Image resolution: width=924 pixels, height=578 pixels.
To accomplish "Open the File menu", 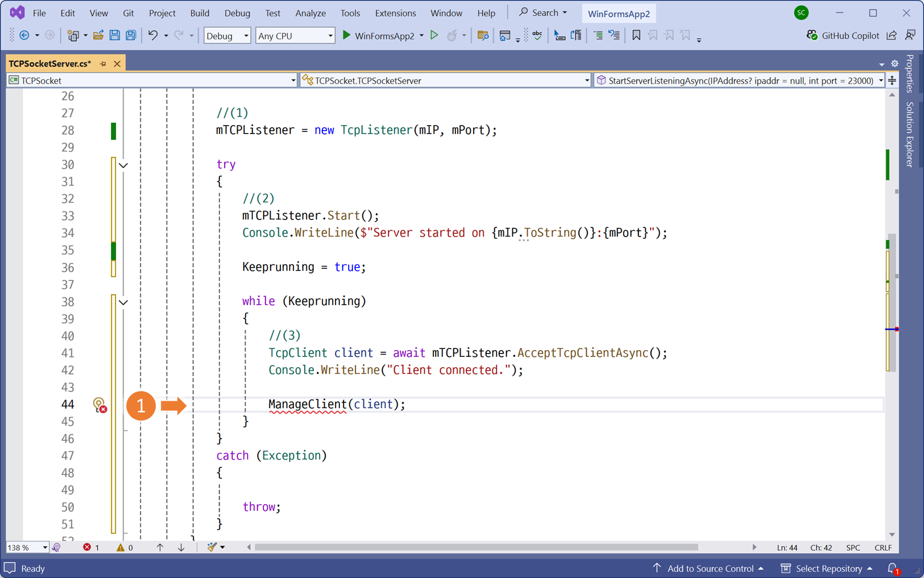I will pos(39,13).
